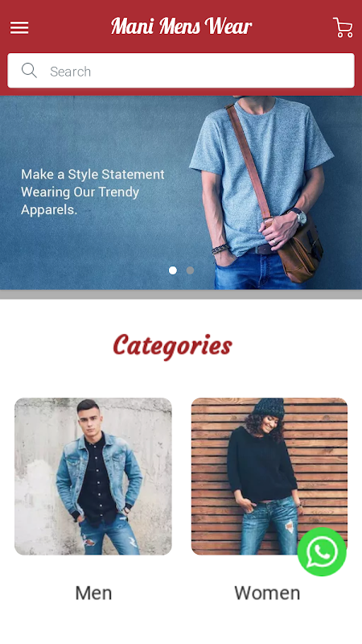Tap the Mani Mens Wear title
The height and width of the screenshot is (644, 362).
point(181,27)
